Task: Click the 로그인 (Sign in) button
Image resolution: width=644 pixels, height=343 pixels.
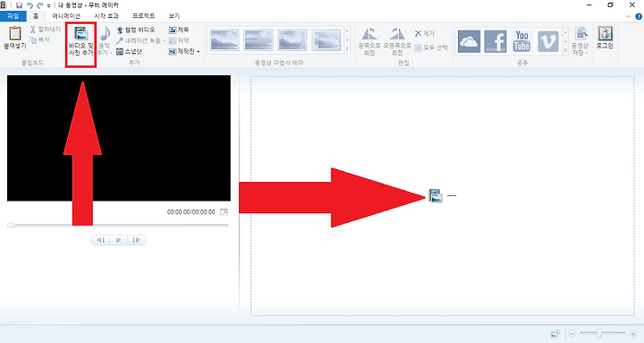Action: point(605,38)
